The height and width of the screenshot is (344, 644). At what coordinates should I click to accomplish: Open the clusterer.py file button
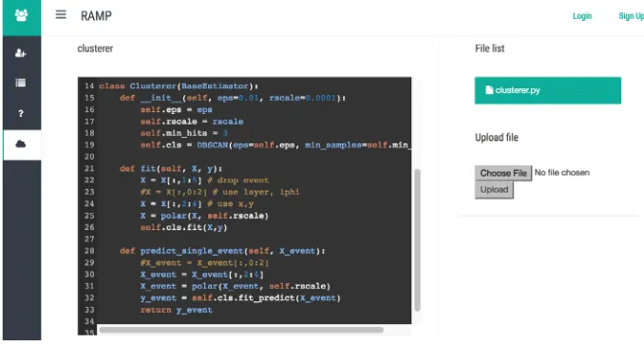(548, 90)
